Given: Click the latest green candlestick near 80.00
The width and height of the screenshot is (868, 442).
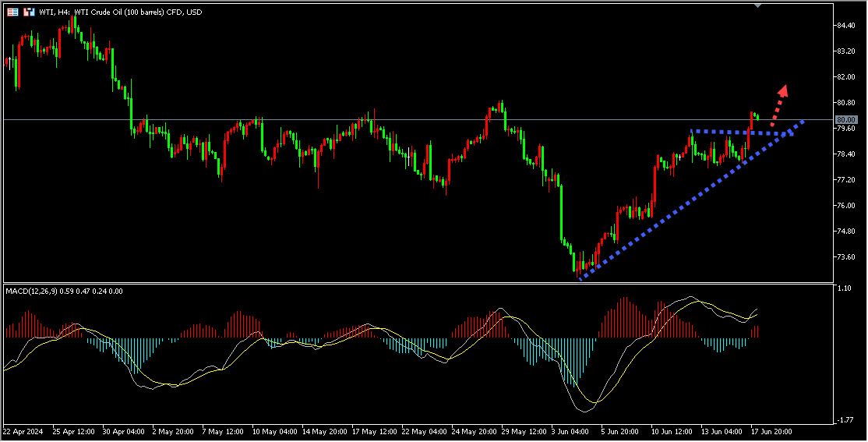Looking at the screenshot, I should 757,116.
